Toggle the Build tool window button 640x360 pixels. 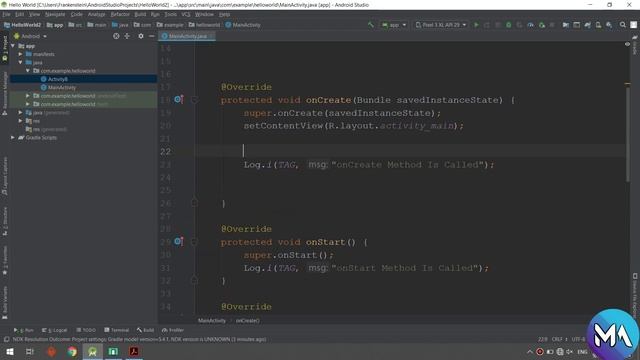pyautogui.click(x=145, y=330)
